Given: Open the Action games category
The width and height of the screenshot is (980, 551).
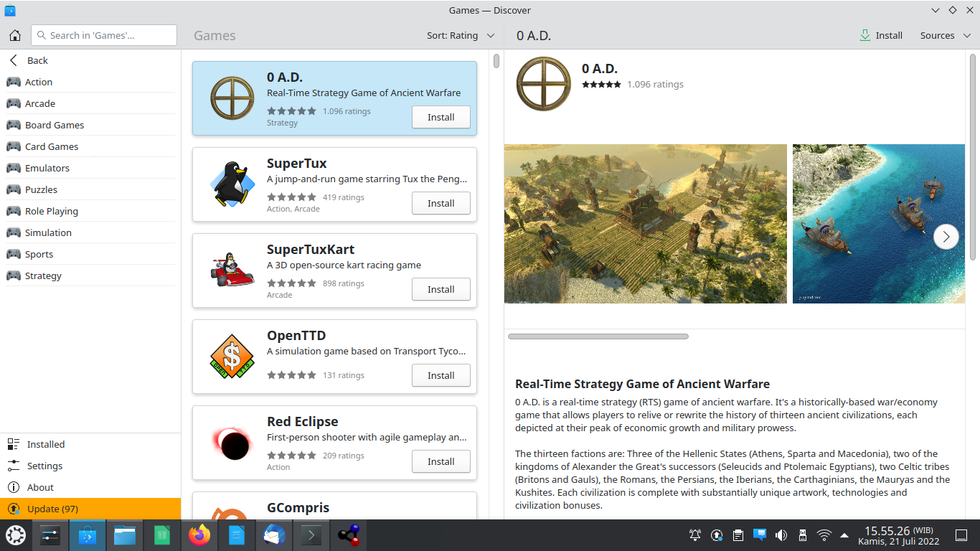Looking at the screenshot, I should tap(90, 82).
